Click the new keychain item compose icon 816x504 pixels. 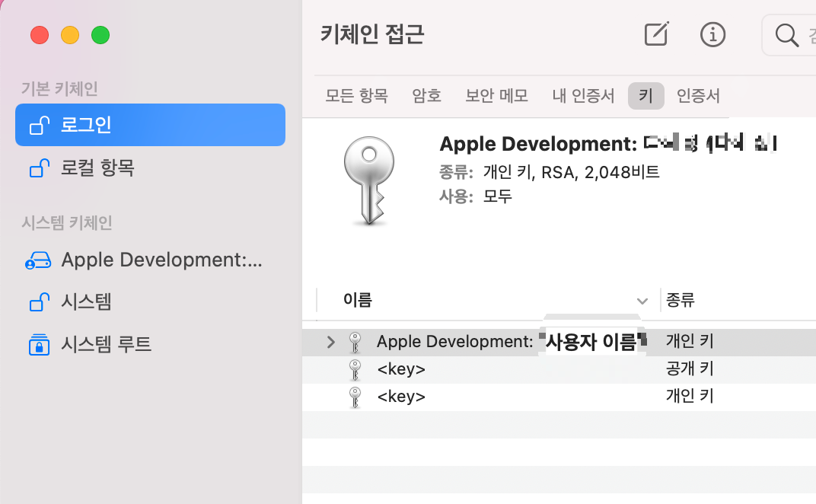[x=656, y=34]
